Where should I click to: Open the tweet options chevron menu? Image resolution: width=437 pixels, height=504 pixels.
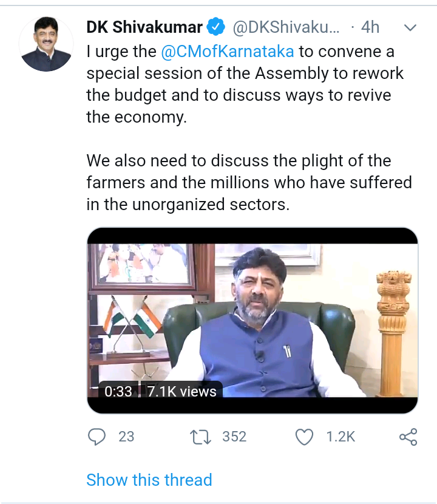(x=410, y=28)
